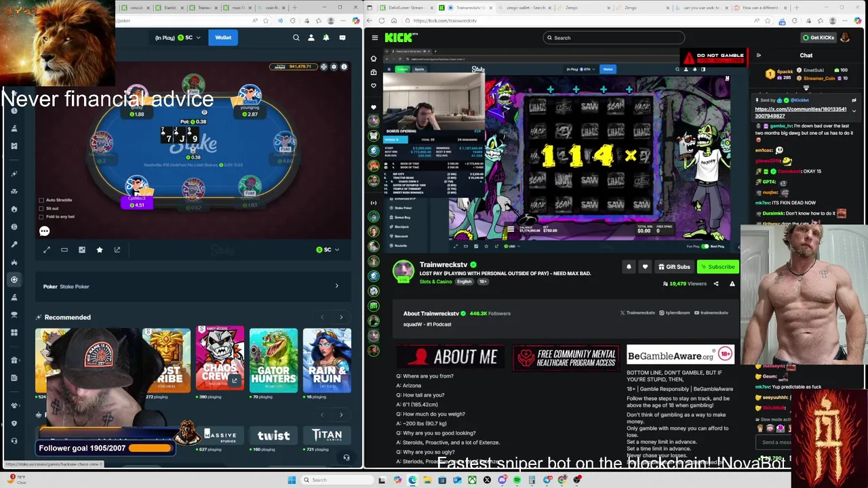Click BeGambleAware.org banner
Viewport: 868px width, 488px height.
pyautogui.click(x=680, y=356)
